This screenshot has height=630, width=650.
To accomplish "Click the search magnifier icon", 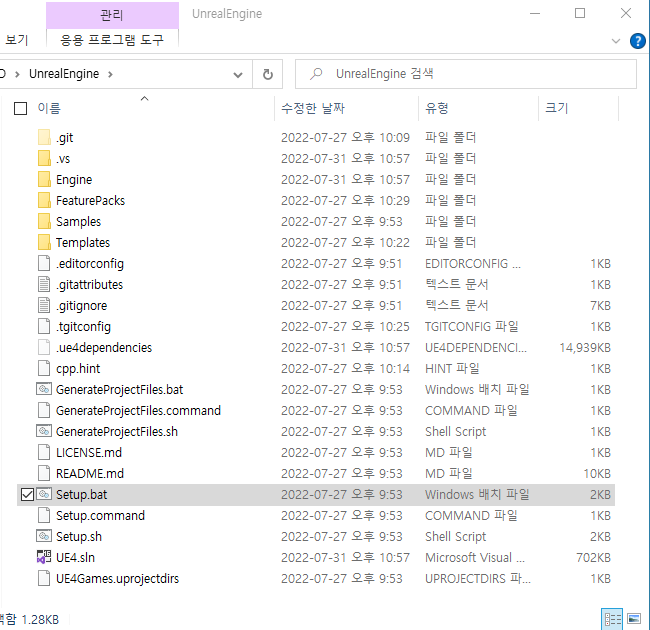I will click(316, 74).
